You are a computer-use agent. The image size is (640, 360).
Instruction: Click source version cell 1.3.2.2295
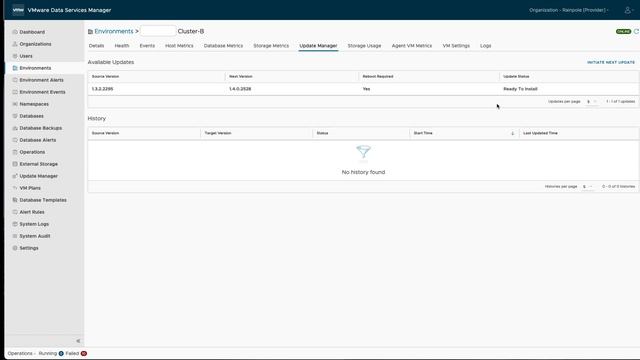102,89
